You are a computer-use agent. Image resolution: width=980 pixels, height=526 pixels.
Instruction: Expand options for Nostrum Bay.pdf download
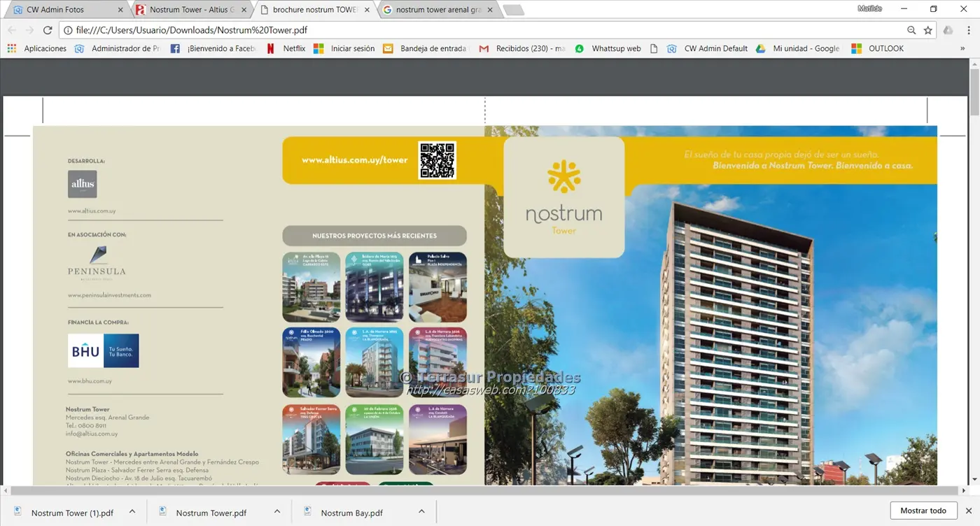421,512
